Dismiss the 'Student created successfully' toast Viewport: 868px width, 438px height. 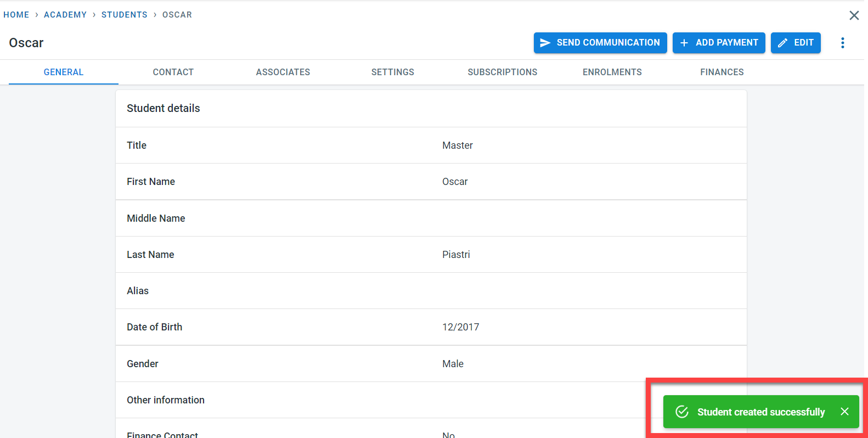pos(844,412)
